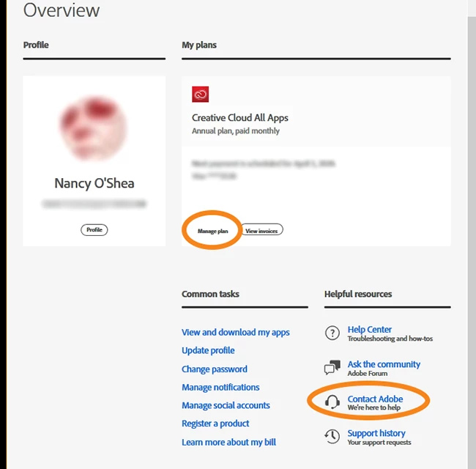Image resolution: width=476 pixels, height=469 pixels.
Task: Click the Helpful resources heading
Action: point(358,294)
